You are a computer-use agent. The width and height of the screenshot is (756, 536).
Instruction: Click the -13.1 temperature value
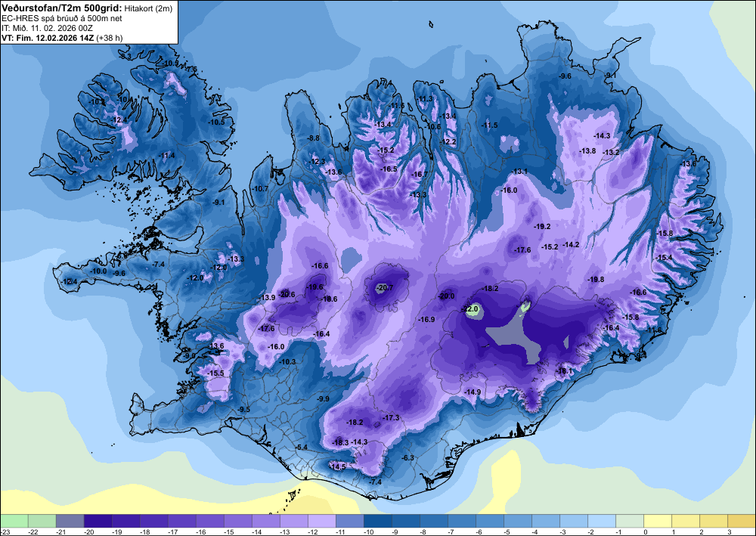click(x=520, y=172)
